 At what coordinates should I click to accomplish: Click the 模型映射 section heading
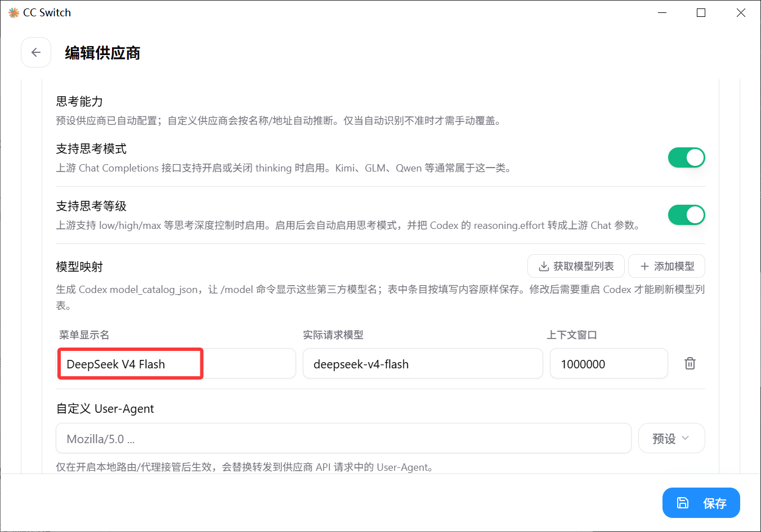click(79, 267)
